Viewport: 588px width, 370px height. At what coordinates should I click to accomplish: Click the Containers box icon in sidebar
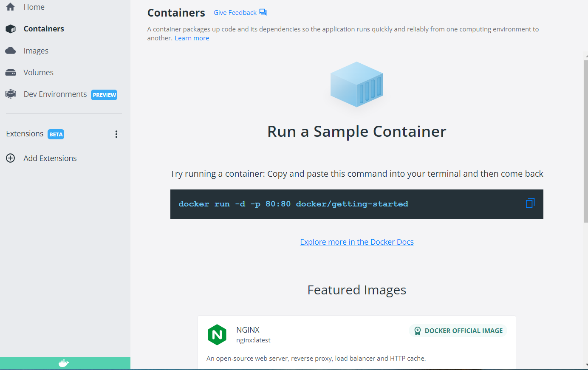[x=11, y=29]
